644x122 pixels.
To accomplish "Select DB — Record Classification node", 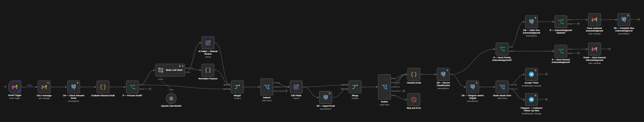I will click(443, 74).
